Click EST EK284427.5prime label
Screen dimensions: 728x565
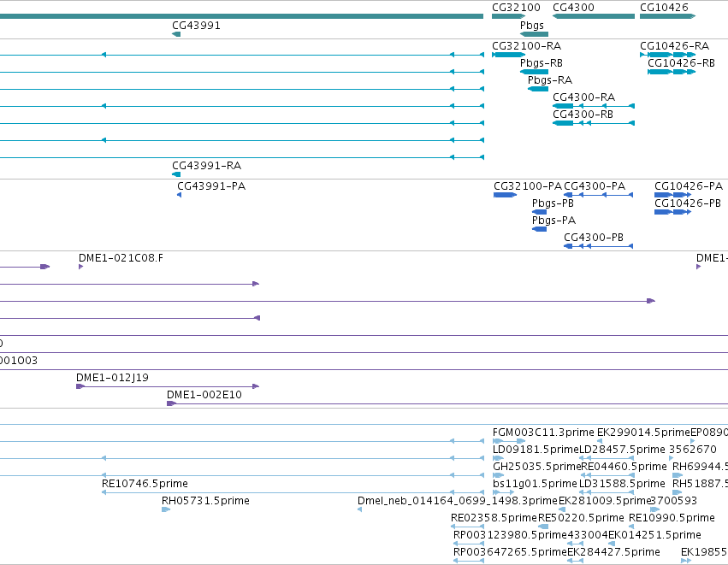point(613,552)
